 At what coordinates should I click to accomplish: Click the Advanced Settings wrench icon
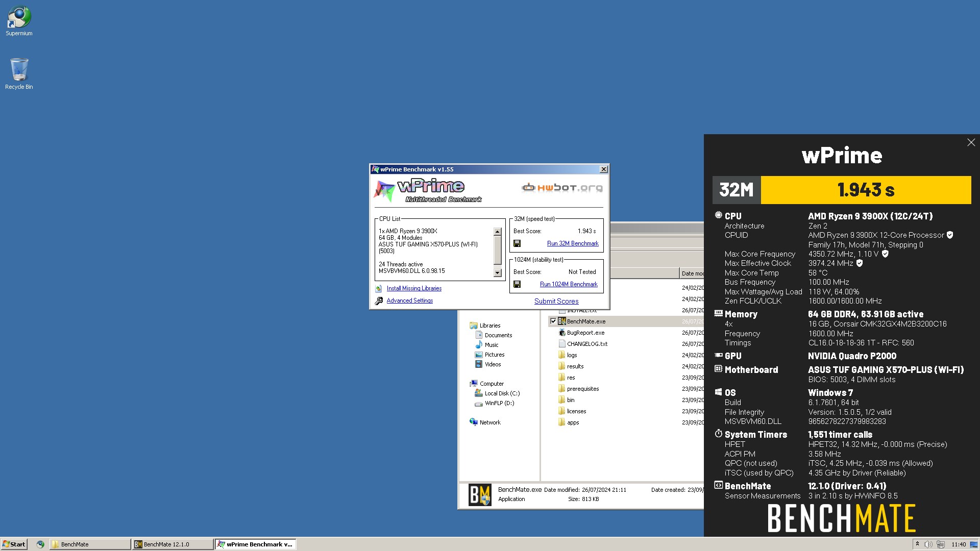(379, 301)
